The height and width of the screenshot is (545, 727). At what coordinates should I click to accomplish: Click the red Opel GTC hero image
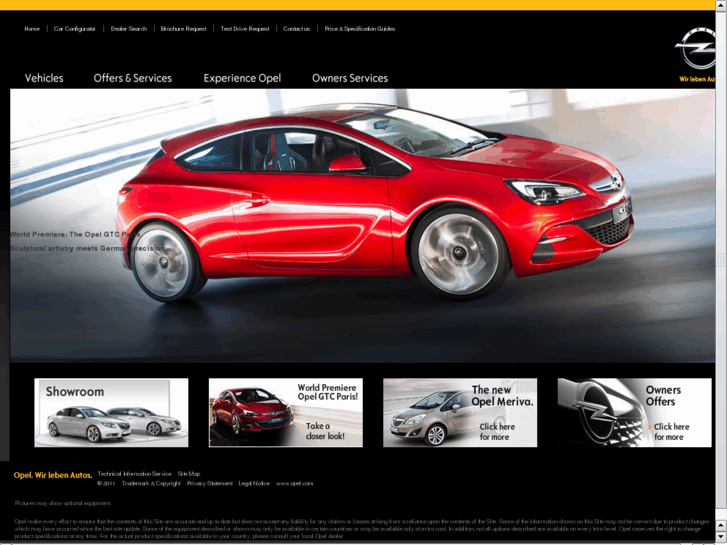point(362,225)
